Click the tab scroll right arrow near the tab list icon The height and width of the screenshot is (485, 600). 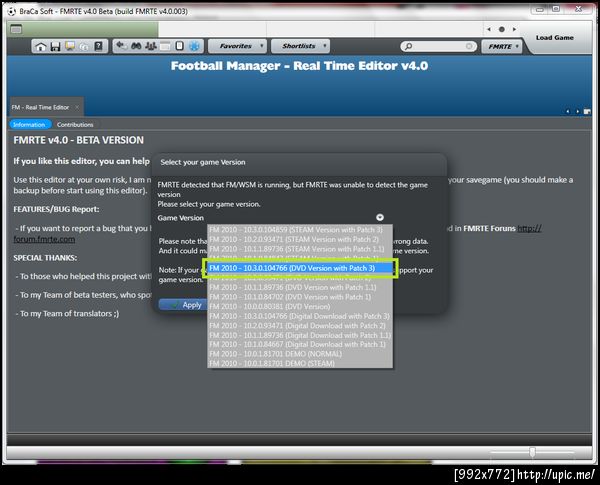click(577, 111)
